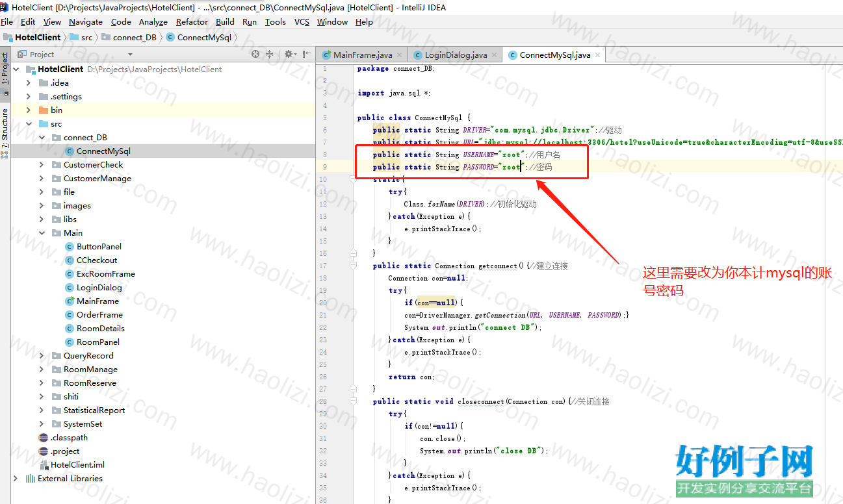
Task: Click the Collapse All icon in Project panel
Action: [269, 54]
